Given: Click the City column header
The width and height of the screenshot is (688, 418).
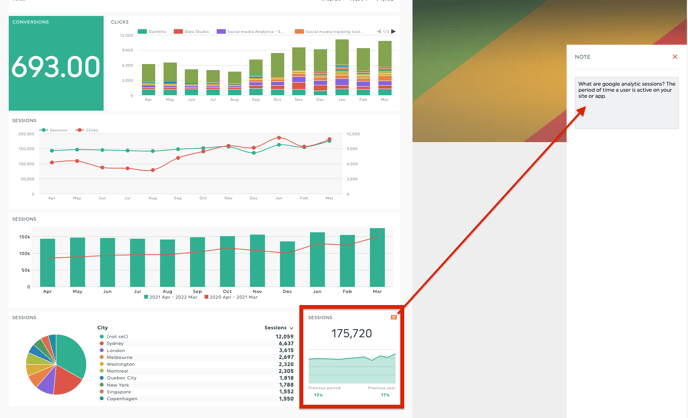Looking at the screenshot, I should coord(102,328).
